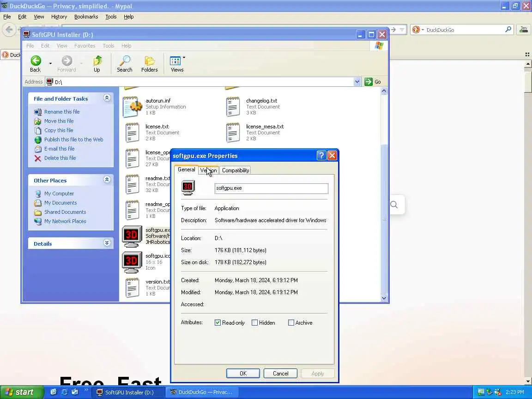Click OK in Properties dialog
Viewport: 532px width, 399px height.
pyautogui.click(x=243, y=373)
